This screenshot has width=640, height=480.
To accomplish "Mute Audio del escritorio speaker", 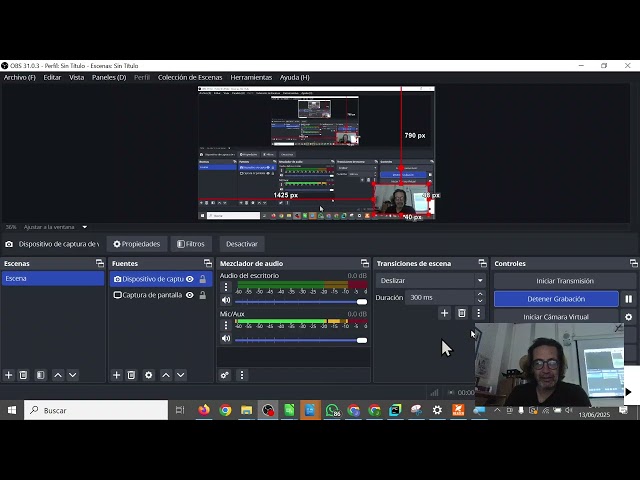I will pyautogui.click(x=226, y=300).
